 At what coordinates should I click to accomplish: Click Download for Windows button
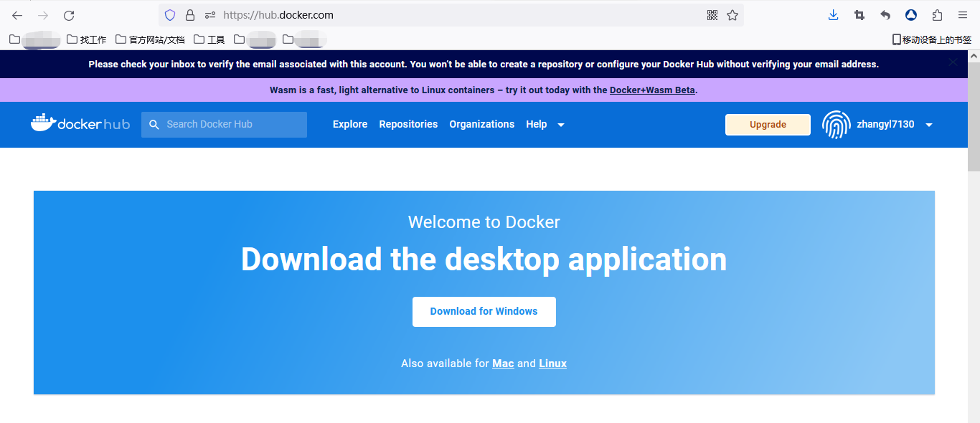coord(484,312)
